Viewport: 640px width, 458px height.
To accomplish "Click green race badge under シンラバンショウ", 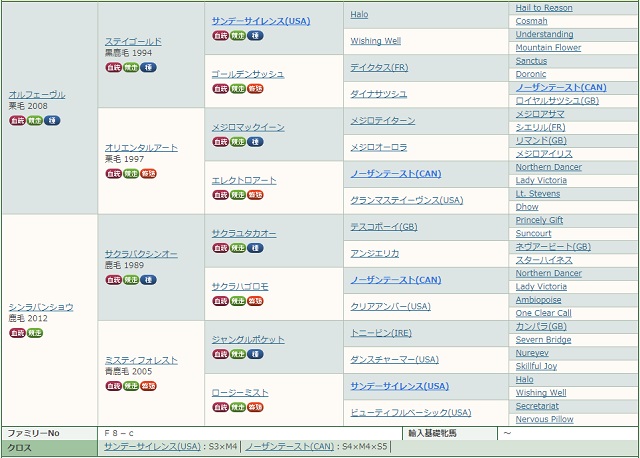I will coord(35,333).
